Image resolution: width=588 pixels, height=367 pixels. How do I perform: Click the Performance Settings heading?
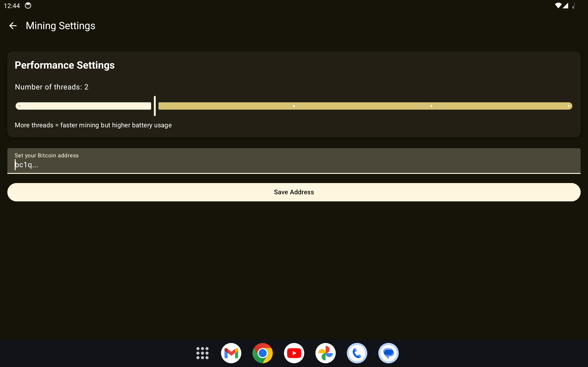pos(65,65)
